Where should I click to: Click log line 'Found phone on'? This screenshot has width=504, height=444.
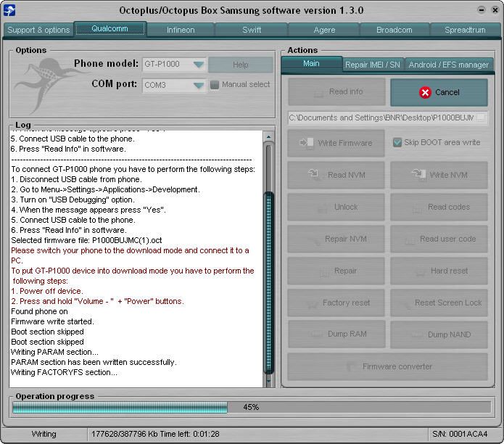click(39, 311)
